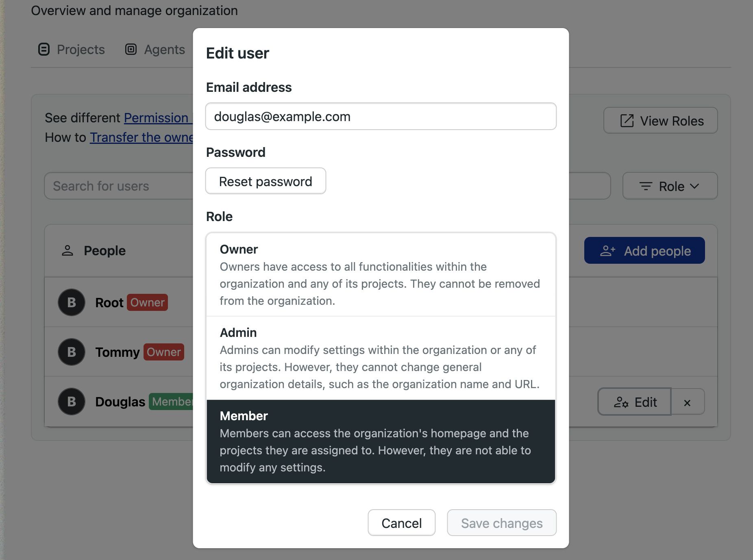The width and height of the screenshot is (753, 560).
Task: Click the filter icon in Role dropdown
Action: pos(646,187)
